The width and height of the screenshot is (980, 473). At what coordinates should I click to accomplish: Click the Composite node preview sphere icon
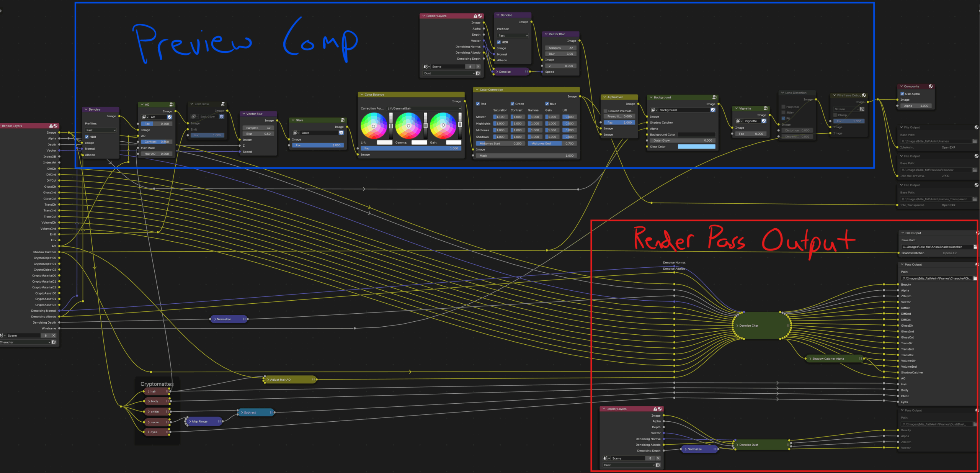click(x=931, y=87)
